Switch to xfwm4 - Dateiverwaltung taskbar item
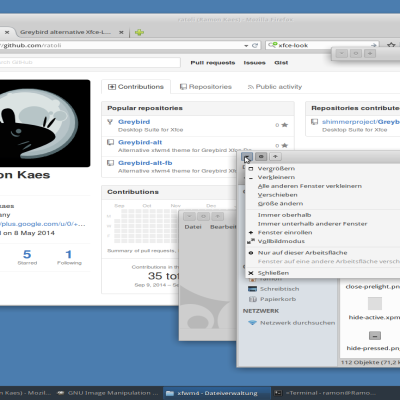The width and height of the screenshot is (400, 400). tap(217, 393)
